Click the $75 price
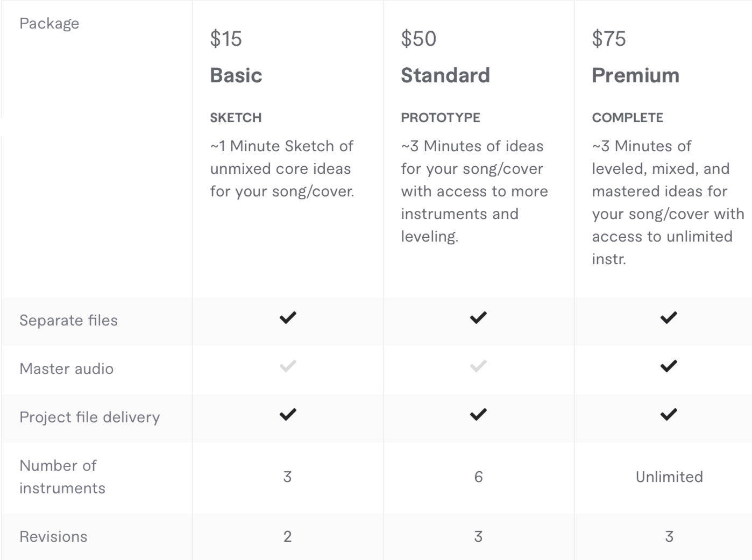The height and width of the screenshot is (560, 752). click(x=609, y=39)
